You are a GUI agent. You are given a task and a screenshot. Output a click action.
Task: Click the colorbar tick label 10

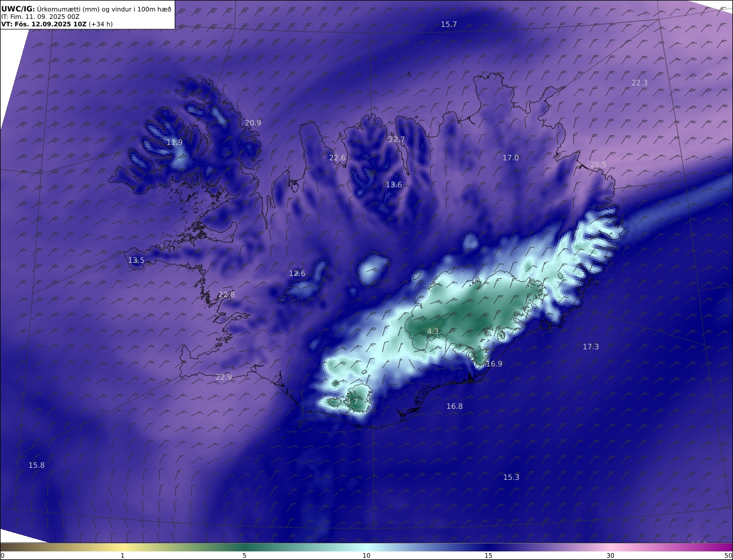366,555
